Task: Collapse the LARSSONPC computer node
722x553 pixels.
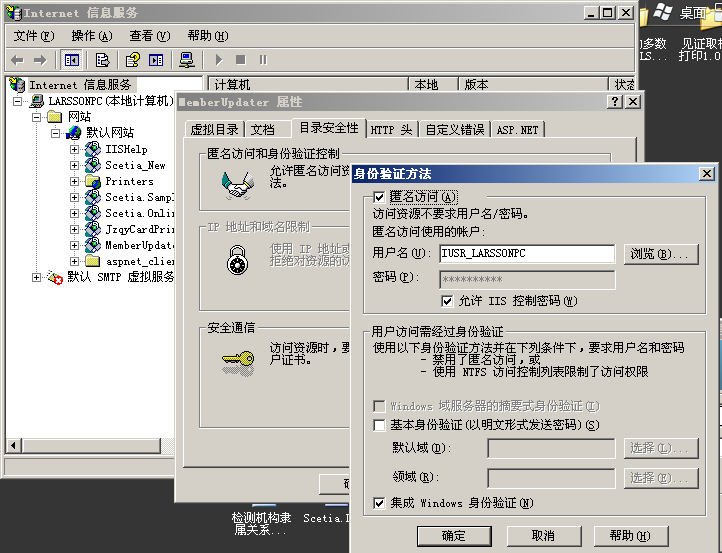Action: [x=18, y=102]
